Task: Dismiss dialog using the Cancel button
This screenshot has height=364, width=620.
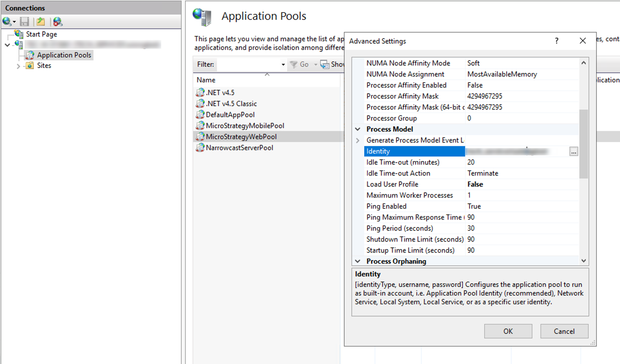Action: (x=564, y=331)
